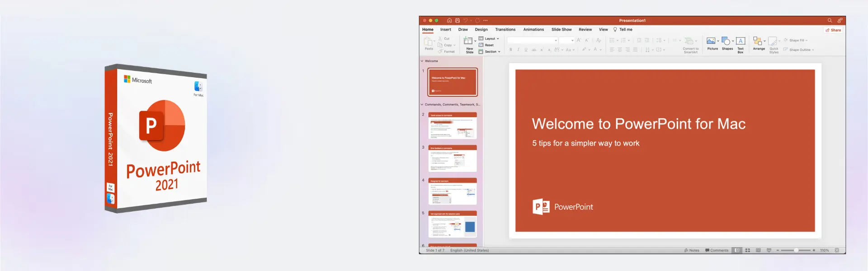Click the Format painter button
The height and width of the screenshot is (271, 868).
[446, 51]
